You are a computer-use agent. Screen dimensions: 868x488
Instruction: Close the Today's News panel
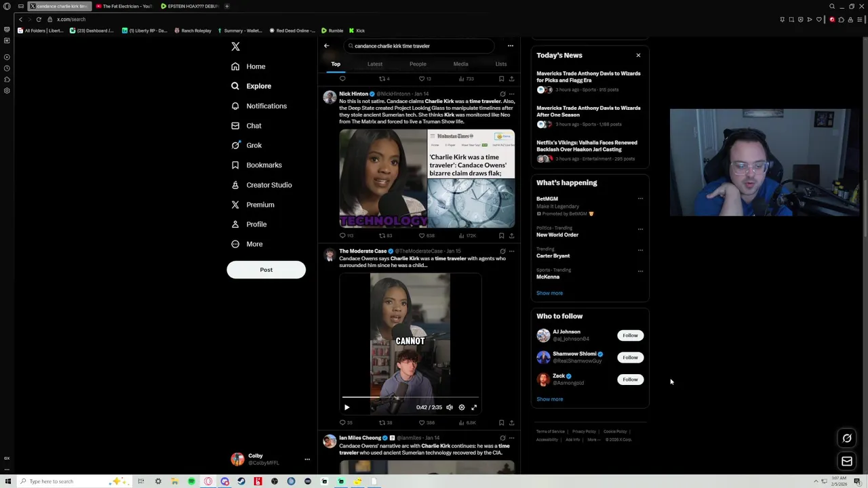(638, 56)
